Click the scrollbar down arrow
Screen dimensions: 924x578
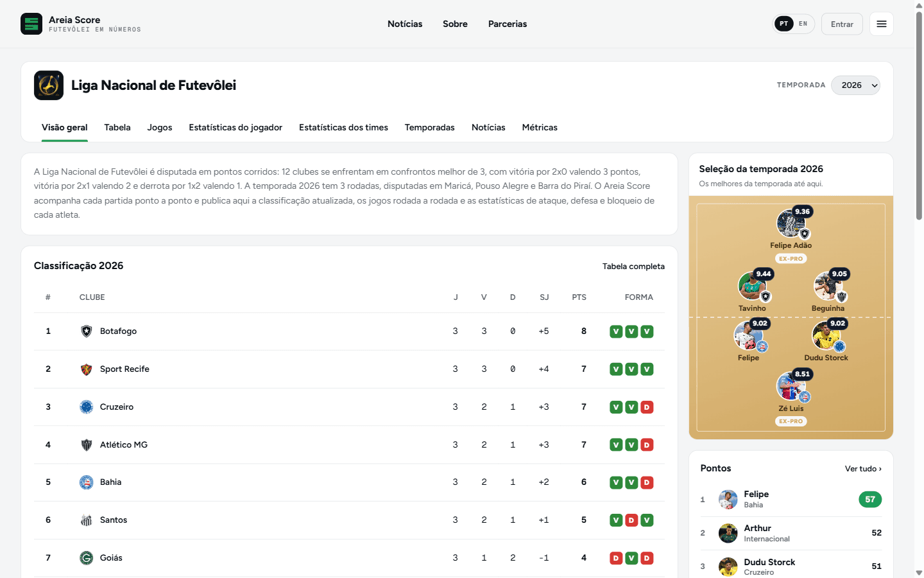coord(919,573)
